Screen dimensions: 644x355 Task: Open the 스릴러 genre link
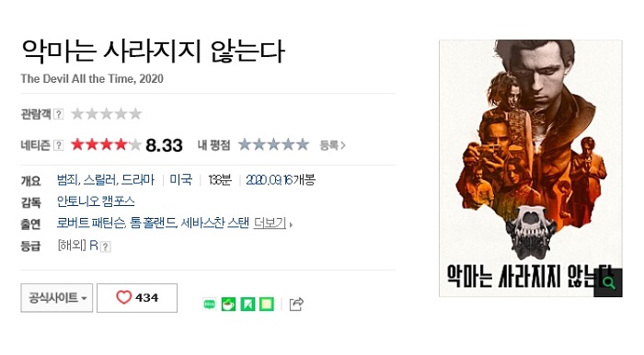point(99,179)
